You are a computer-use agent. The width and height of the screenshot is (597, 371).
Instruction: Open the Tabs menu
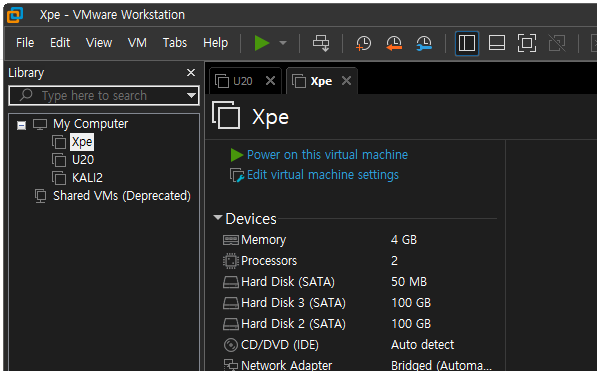click(175, 43)
